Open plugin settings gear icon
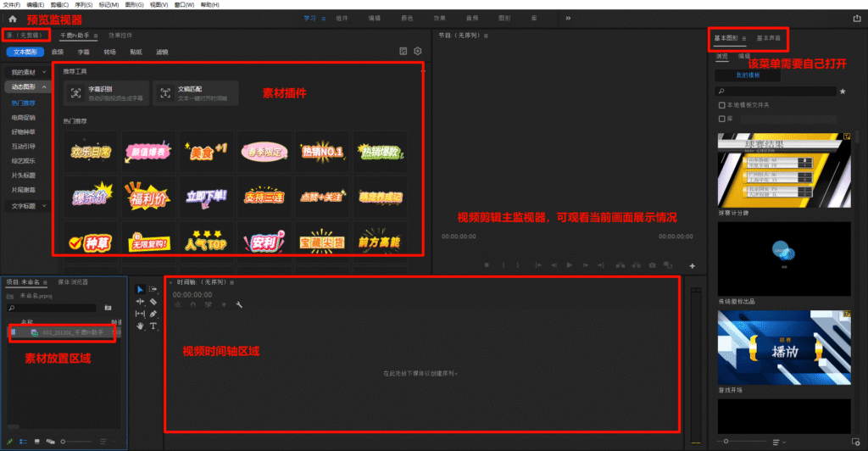Viewport: 868px width, 451px height. pos(417,52)
